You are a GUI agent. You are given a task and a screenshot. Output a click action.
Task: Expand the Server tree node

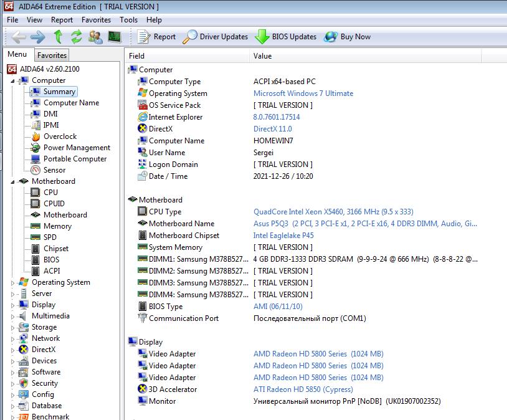pyautogui.click(x=12, y=294)
